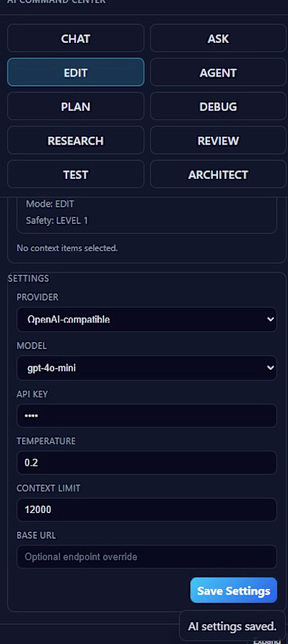Select the Context Limit field
The image size is (288, 644).
click(x=147, y=509)
